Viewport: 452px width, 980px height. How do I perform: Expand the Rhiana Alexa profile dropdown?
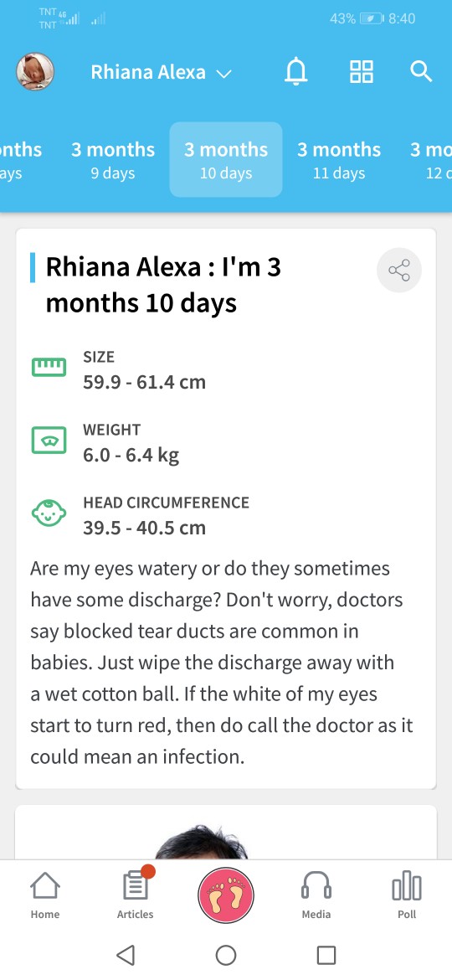point(161,73)
